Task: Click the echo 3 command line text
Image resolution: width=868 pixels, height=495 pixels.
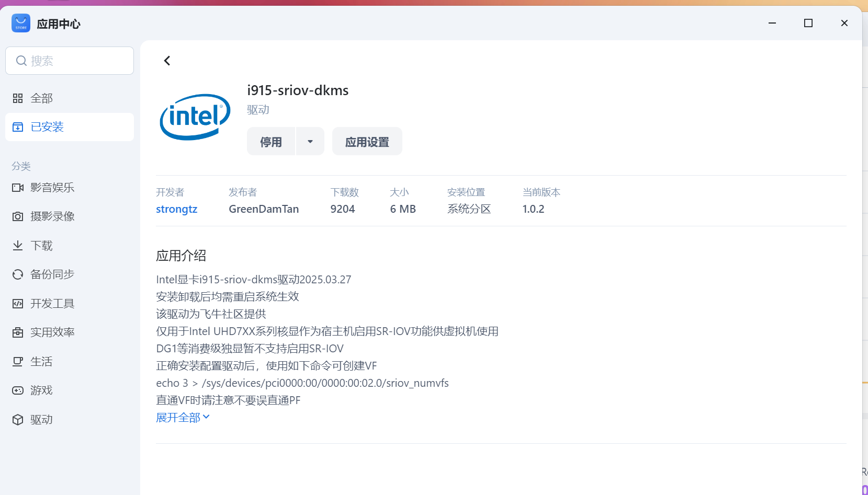Action: 302,383
